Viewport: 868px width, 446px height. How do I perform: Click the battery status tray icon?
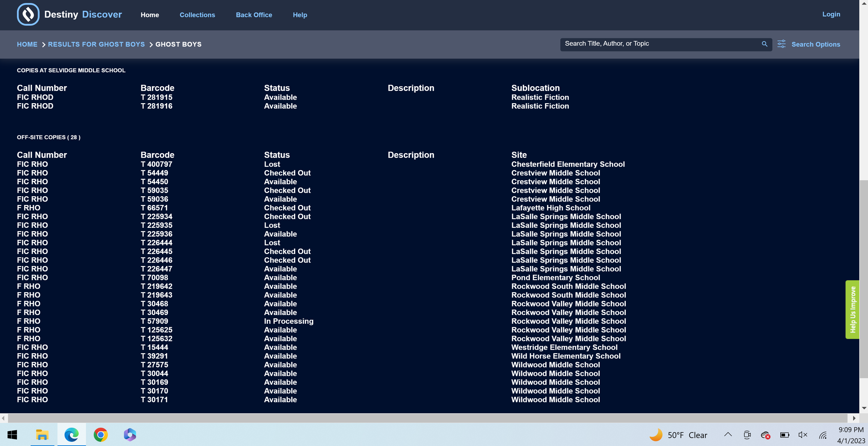[x=784, y=435]
